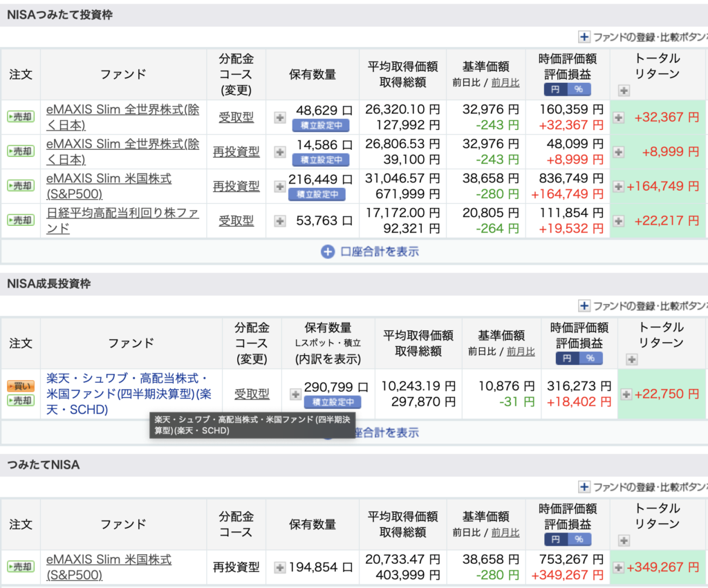Screen dimensions: 708x588
Task: Toggle % display in つみたてNISA table header
Action: pos(579,540)
